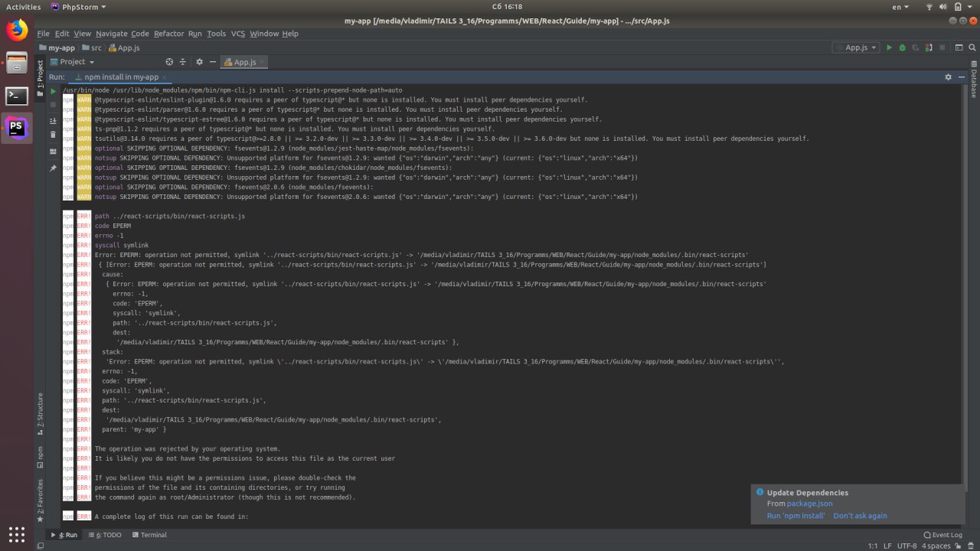Open App.js run configuration dropdown
This screenshot has height=551, width=980.
(856, 47)
